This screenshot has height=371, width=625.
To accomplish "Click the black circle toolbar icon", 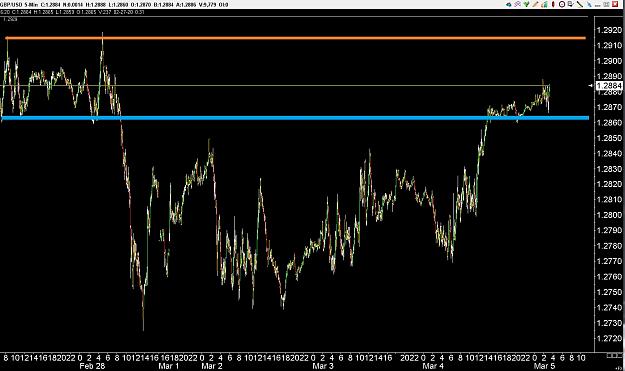I will 562,4.
